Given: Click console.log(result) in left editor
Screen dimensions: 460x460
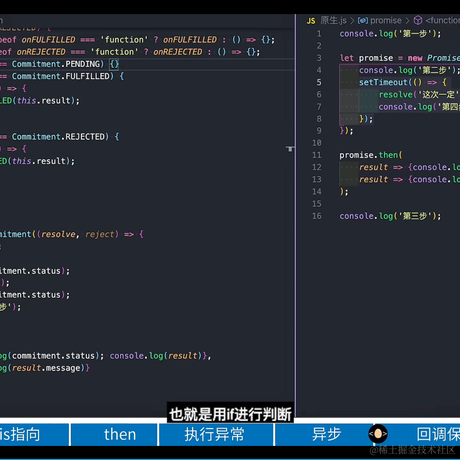Looking at the screenshot, I should click(155, 356).
